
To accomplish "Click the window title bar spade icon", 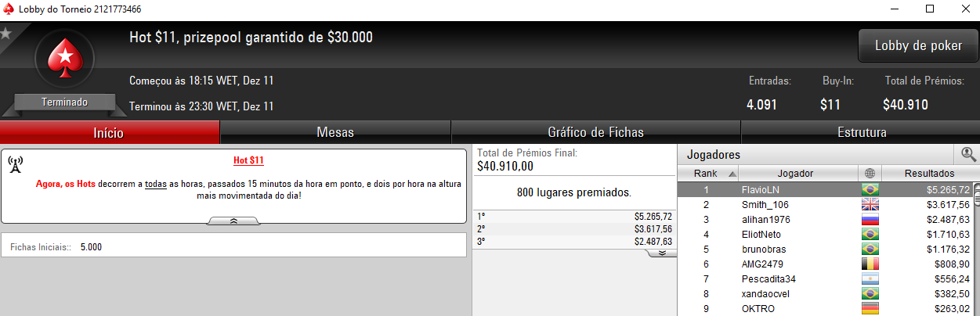I will (9, 9).
